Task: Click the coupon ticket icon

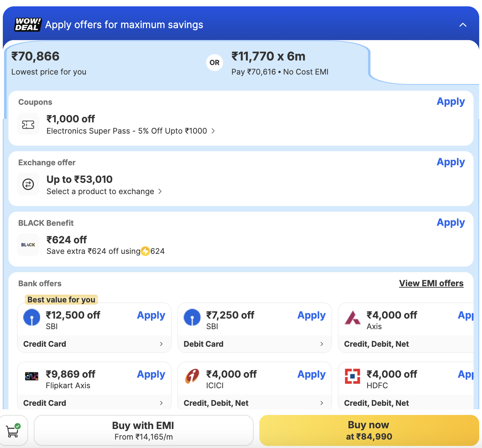Action: 28,124
